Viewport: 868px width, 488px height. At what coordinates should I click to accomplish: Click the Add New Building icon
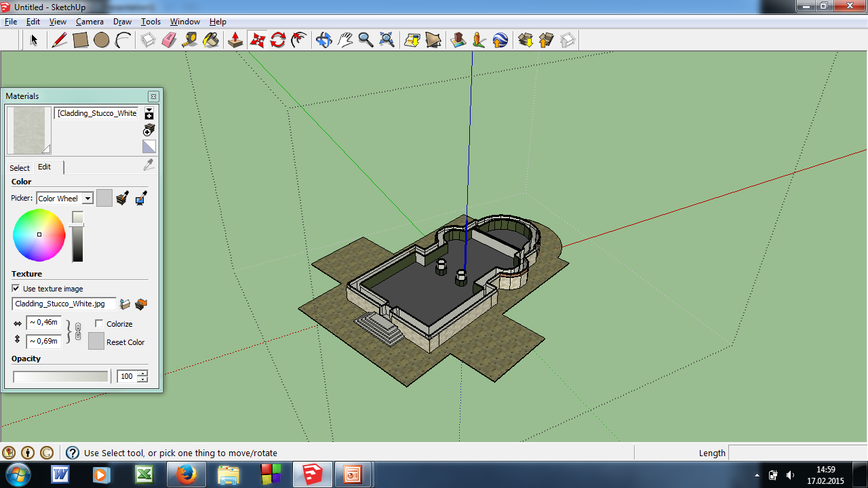coord(458,41)
